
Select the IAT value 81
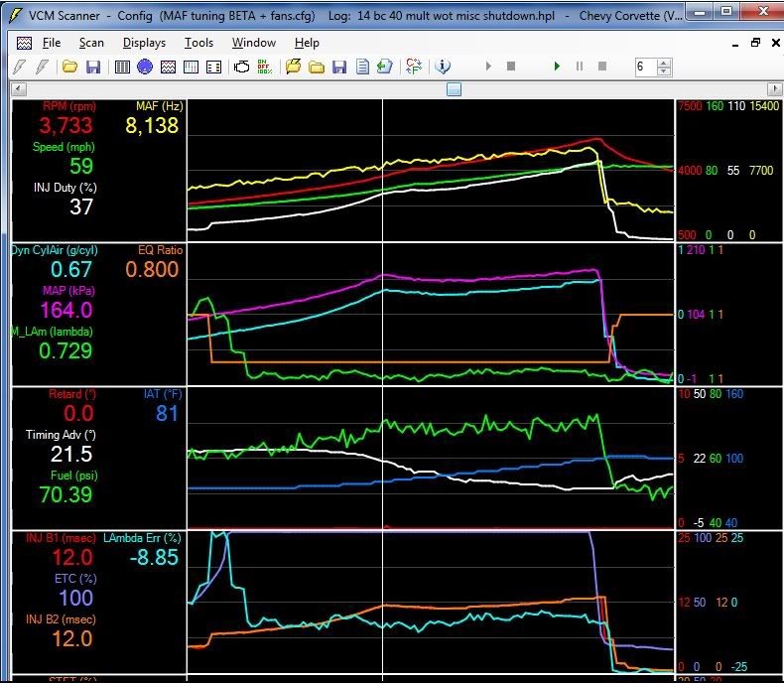[x=167, y=414]
